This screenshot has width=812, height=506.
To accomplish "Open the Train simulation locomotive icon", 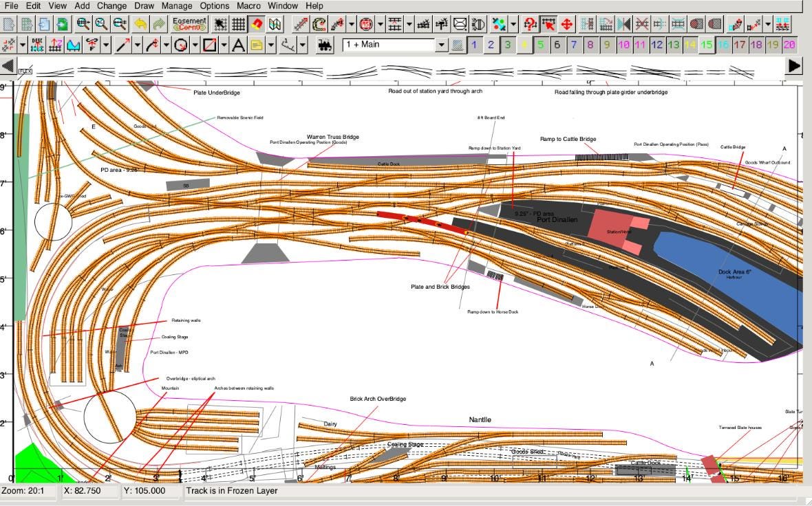I will click(x=325, y=45).
